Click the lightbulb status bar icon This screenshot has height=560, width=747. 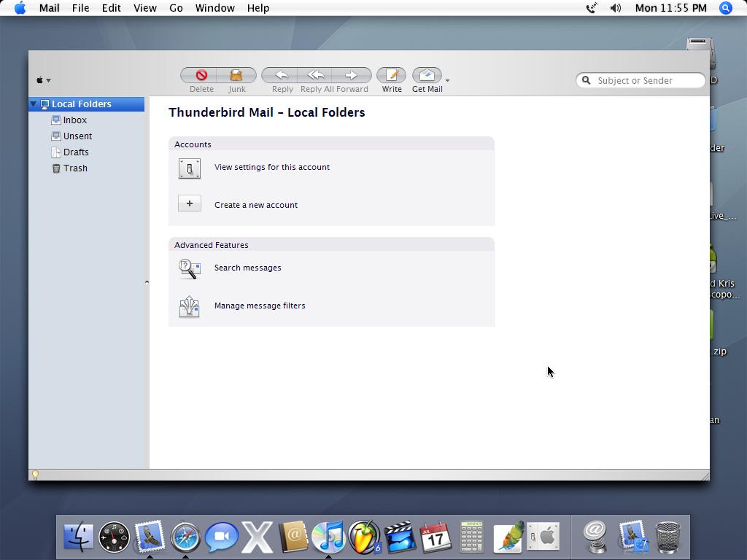pyautogui.click(x=35, y=475)
